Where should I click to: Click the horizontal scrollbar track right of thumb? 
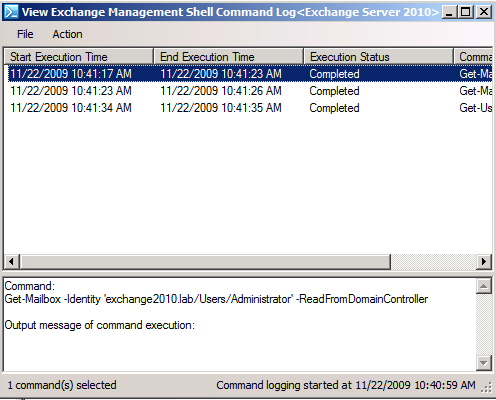433,261
